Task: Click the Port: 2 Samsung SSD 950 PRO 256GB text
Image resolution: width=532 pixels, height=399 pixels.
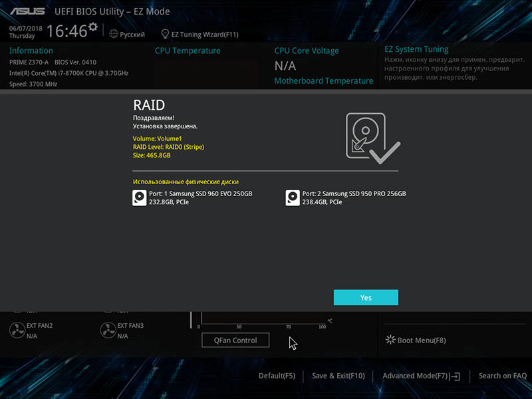Action: tap(354, 194)
